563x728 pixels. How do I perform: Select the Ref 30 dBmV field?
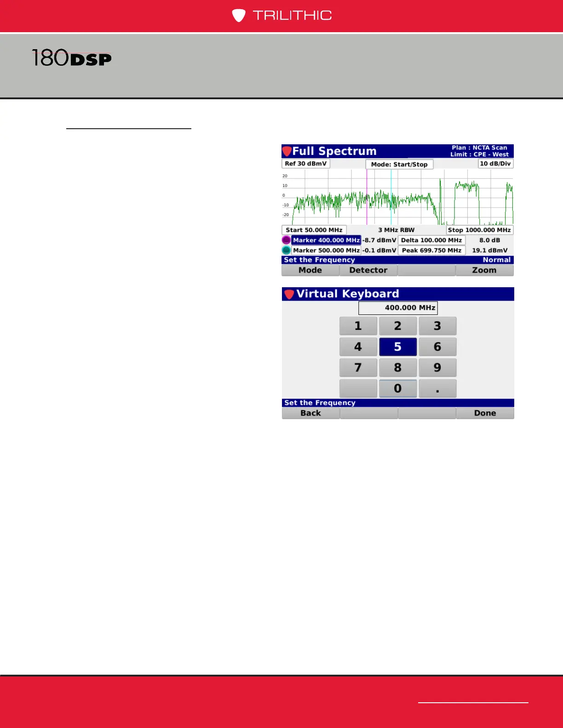point(305,164)
